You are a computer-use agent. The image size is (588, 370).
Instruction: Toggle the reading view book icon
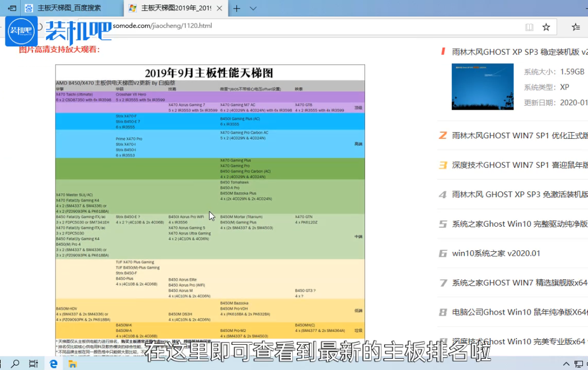(529, 27)
